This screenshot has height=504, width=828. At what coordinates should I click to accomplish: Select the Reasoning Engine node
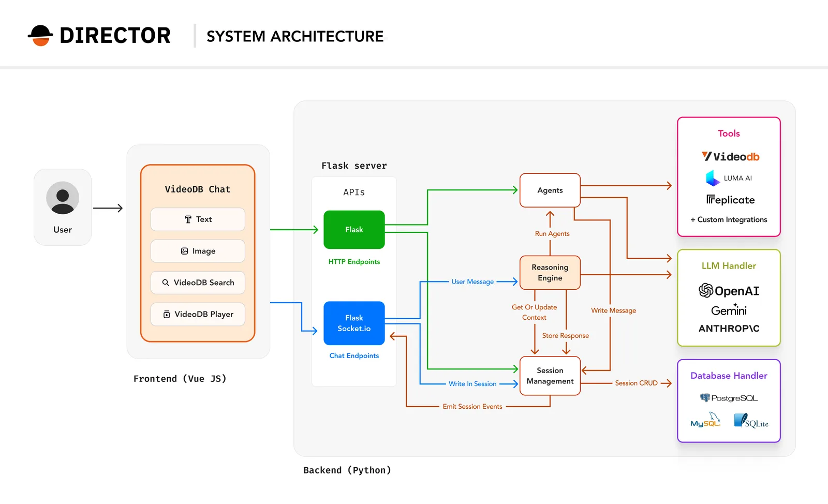tap(550, 273)
